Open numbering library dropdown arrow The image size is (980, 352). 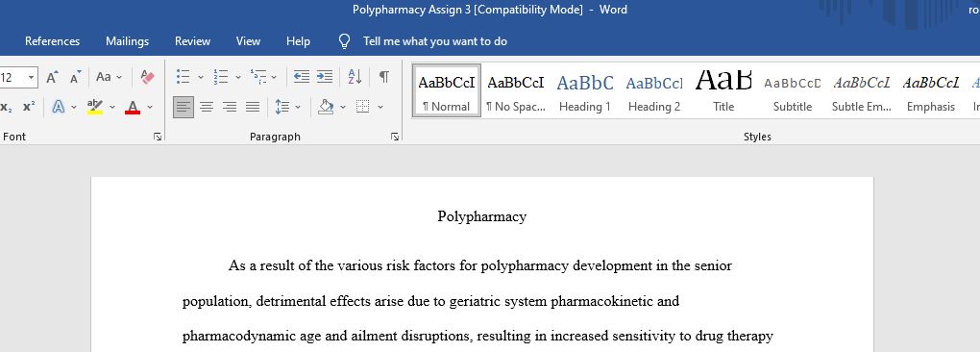click(238, 78)
